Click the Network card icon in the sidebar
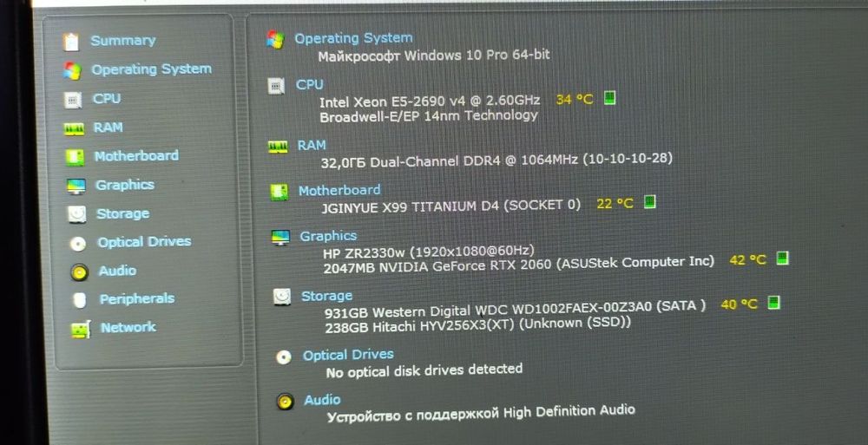868x445 pixels. pyautogui.click(x=81, y=330)
